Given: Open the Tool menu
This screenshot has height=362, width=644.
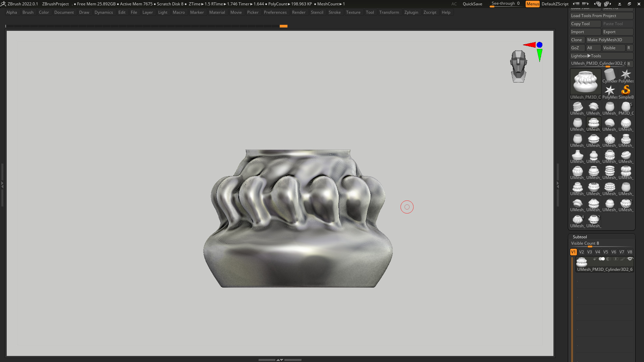Looking at the screenshot, I should (x=370, y=12).
